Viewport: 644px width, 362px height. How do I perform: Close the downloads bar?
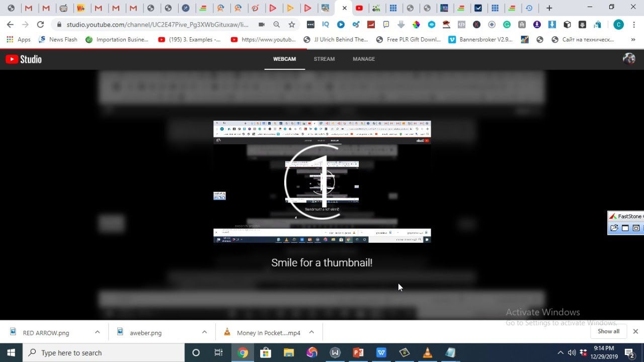(x=635, y=331)
